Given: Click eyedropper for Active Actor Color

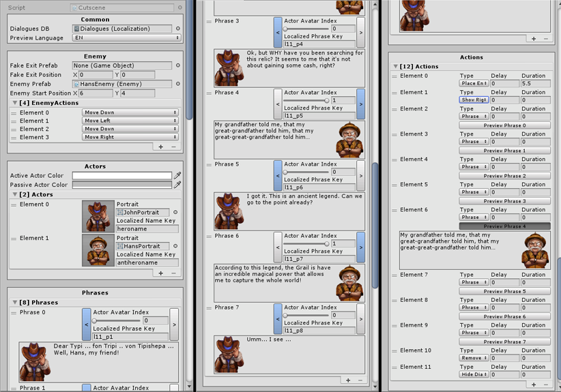Looking at the screenshot, I should click(x=177, y=175).
